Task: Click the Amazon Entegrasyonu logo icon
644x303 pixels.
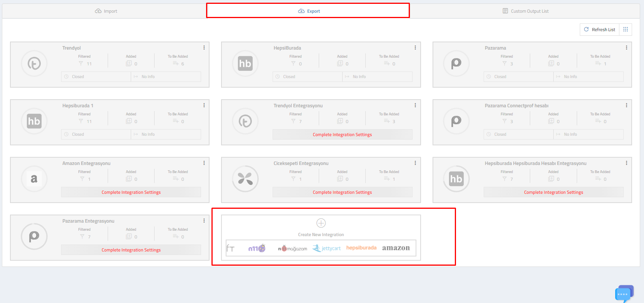Action: click(34, 179)
